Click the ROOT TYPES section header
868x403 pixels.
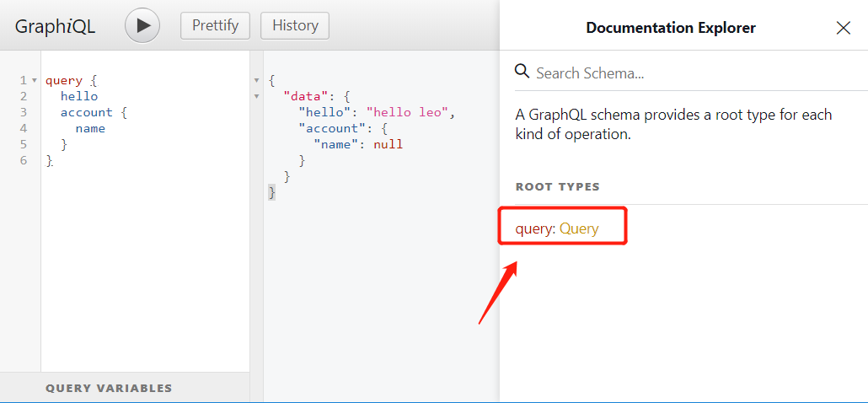coord(557,186)
